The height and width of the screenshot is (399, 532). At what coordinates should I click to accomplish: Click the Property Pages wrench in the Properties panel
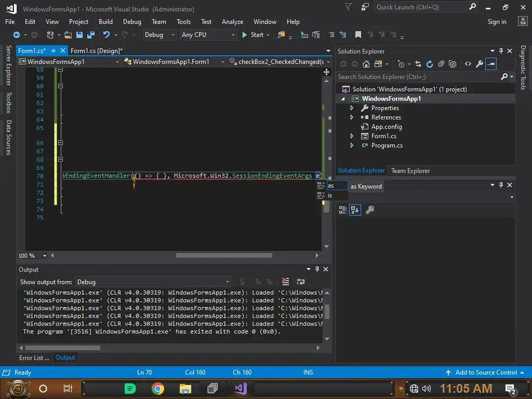tap(370, 210)
